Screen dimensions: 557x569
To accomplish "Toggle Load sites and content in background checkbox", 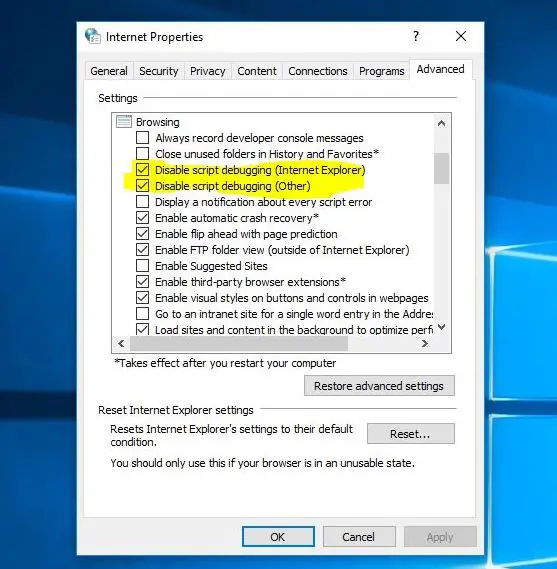I will [x=142, y=329].
